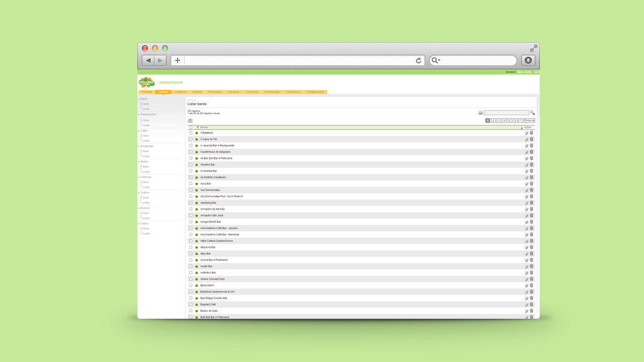This screenshot has height=362, width=644.
Task: Check the box for A Casa do Tal
Action: coord(191,139)
